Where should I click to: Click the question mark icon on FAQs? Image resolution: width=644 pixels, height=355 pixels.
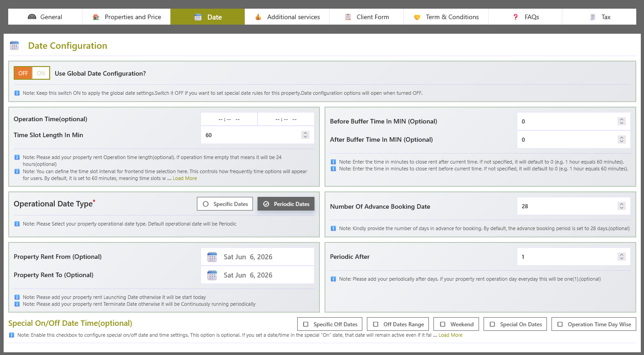[x=515, y=17]
